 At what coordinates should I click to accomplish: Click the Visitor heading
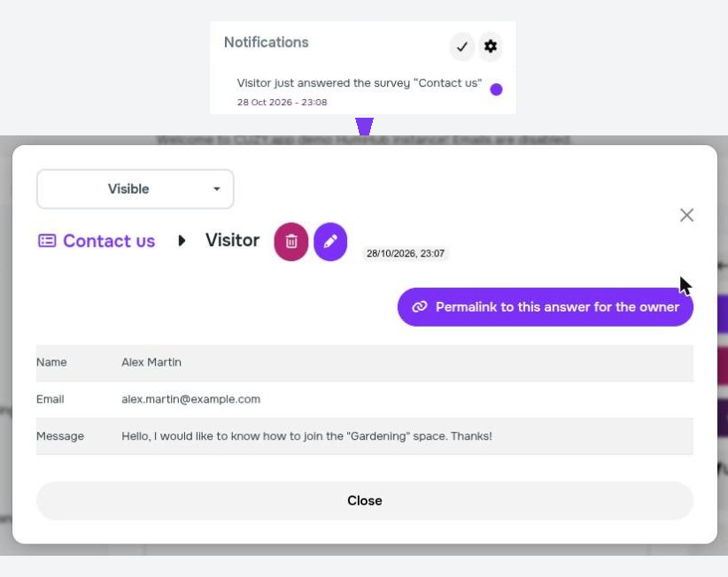232,240
